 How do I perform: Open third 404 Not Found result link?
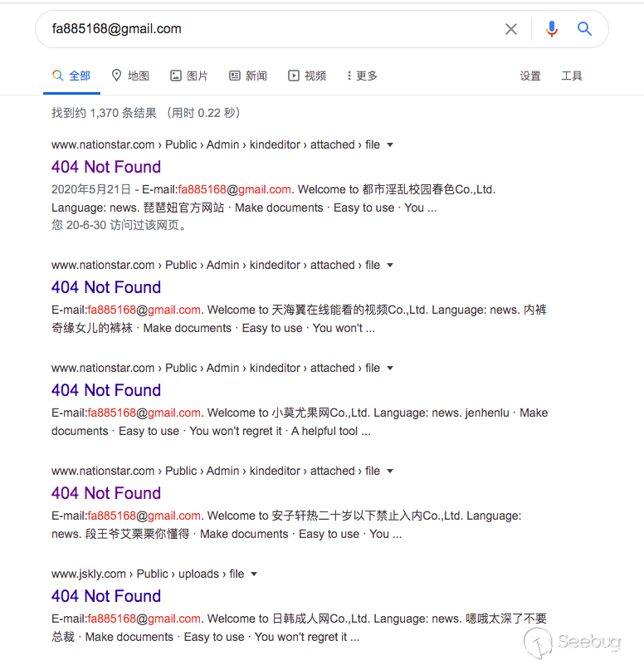106,390
